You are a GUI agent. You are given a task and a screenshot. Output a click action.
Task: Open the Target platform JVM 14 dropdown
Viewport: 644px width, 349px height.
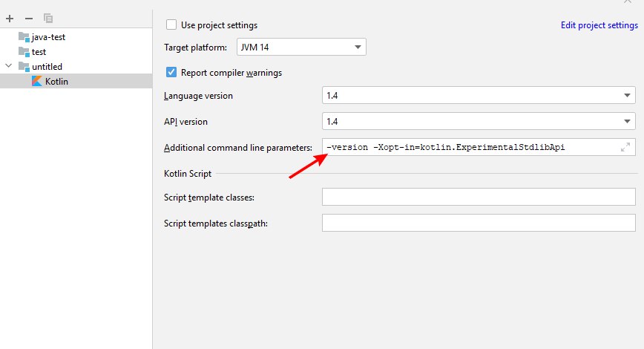(x=301, y=48)
